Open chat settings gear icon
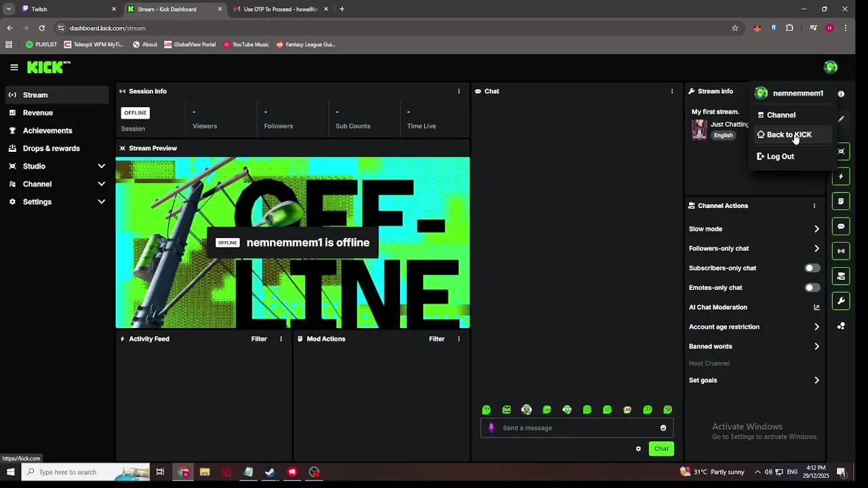 pyautogui.click(x=638, y=449)
